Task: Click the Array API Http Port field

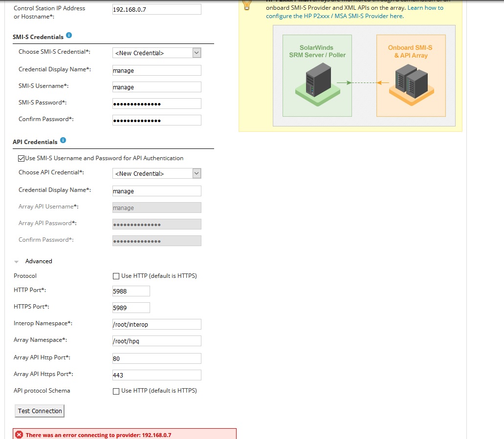Action: (157, 359)
